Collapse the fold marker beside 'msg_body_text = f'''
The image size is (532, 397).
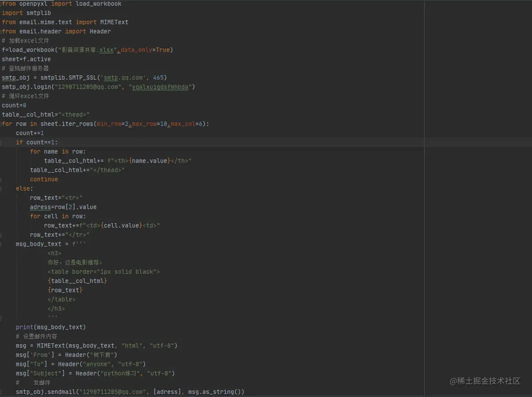[1, 244]
